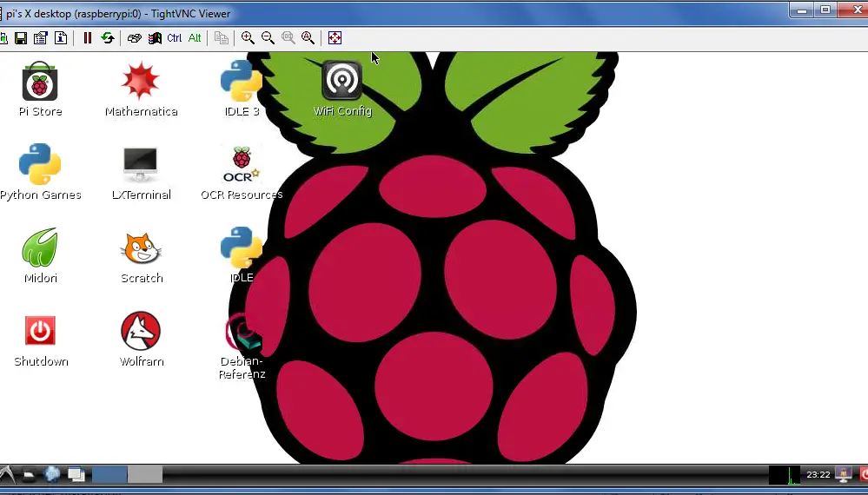
Task: Save connection info using floppy disk icon
Action: [x=21, y=37]
